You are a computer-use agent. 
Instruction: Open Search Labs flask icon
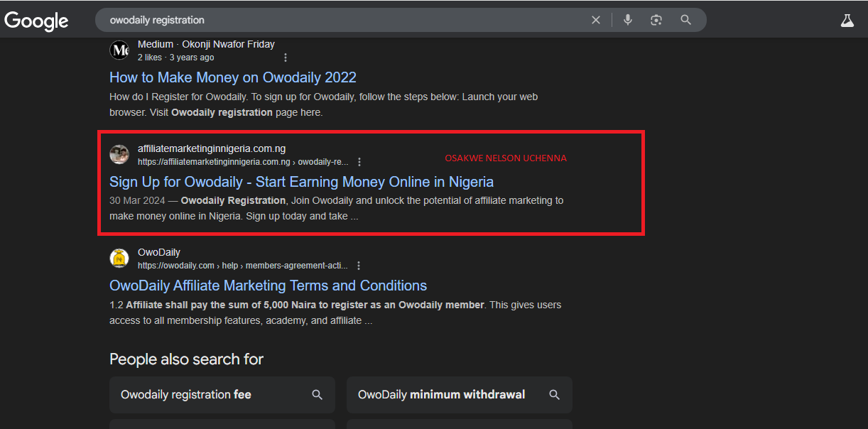[x=847, y=21]
